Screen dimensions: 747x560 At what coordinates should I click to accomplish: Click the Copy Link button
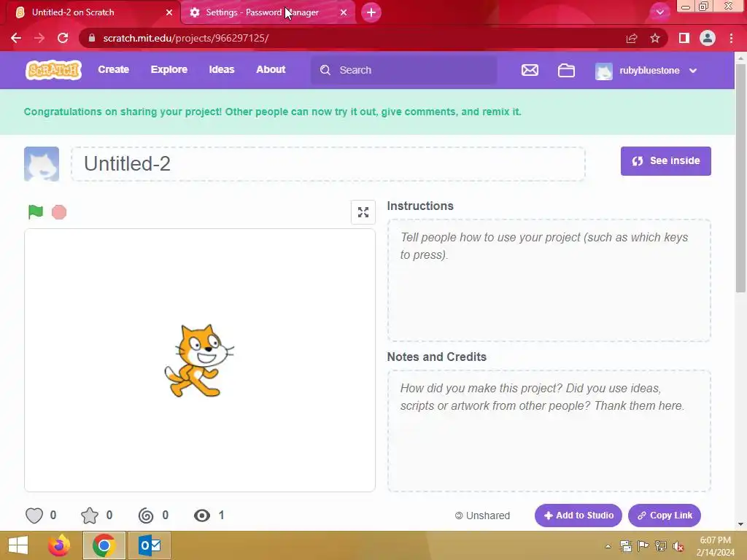click(x=664, y=516)
